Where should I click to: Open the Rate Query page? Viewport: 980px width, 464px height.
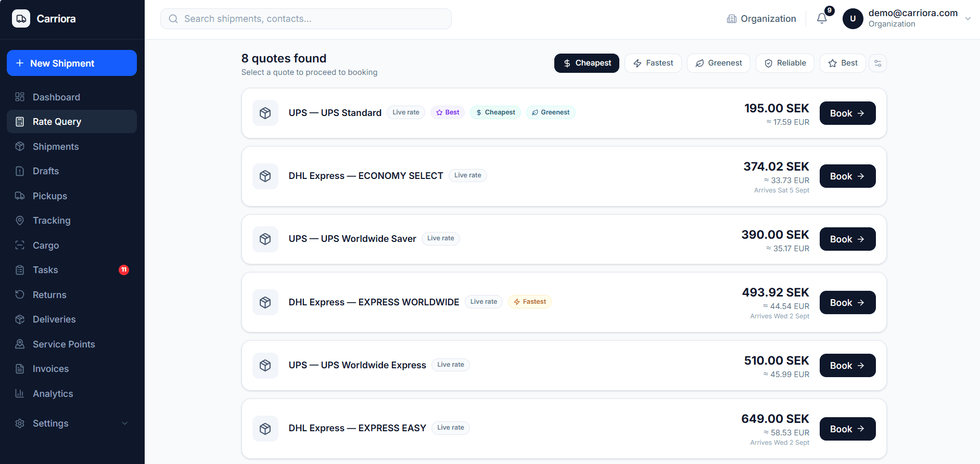tap(72, 122)
